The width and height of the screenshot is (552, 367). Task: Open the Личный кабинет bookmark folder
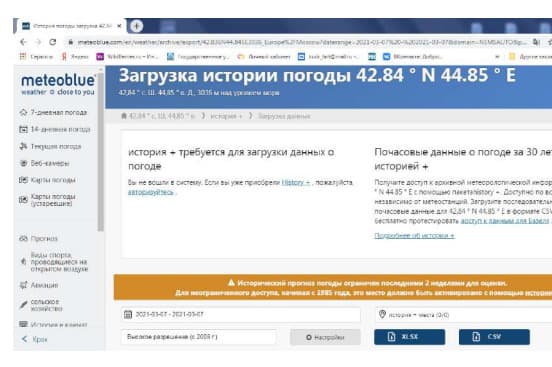click(x=264, y=56)
